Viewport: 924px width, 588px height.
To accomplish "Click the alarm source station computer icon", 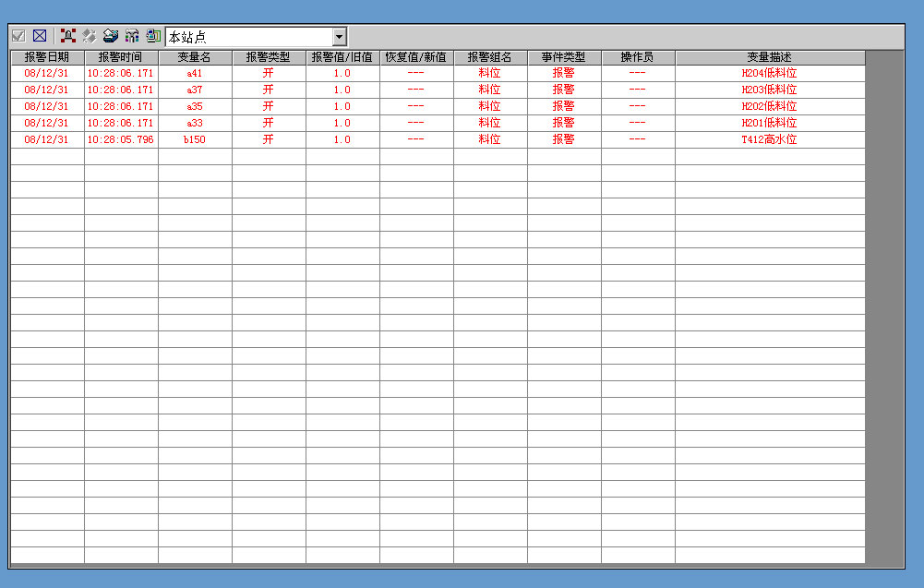I will pyautogui.click(x=153, y=36).
